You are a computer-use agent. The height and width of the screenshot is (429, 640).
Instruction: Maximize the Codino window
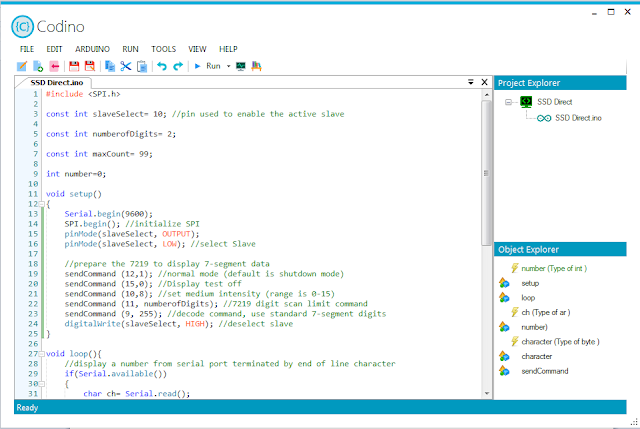(611, 12)
